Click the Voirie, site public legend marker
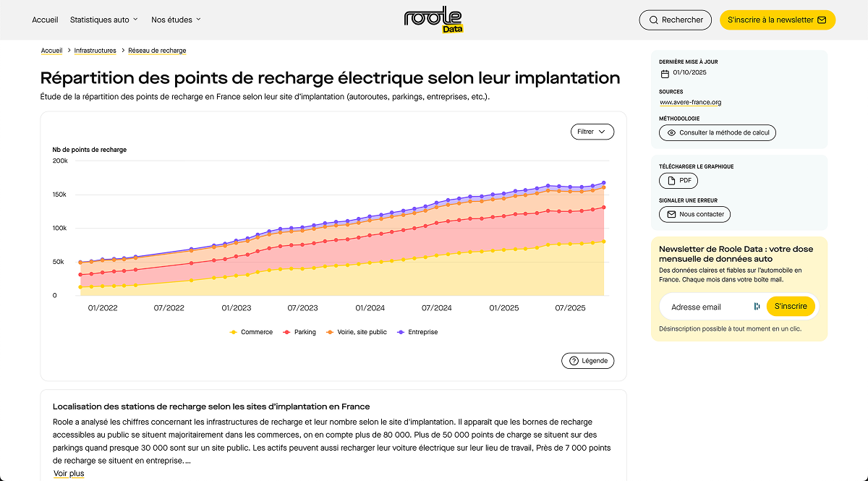Image resolution: width=868 pixels, height=481 pixels. pyautogui.click(x=330, y=332)
